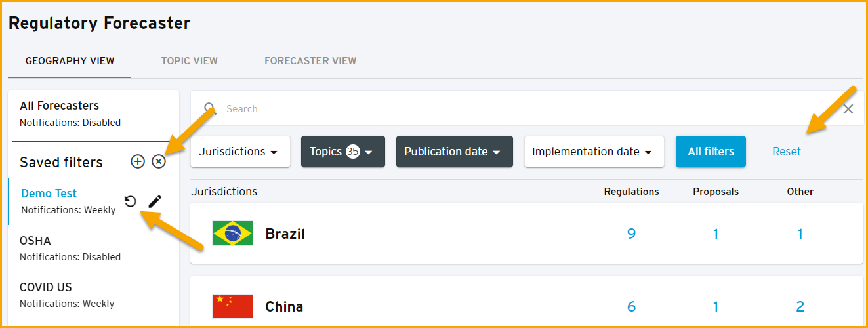Click the circled X icon beside Saved filters

(159, 161)
